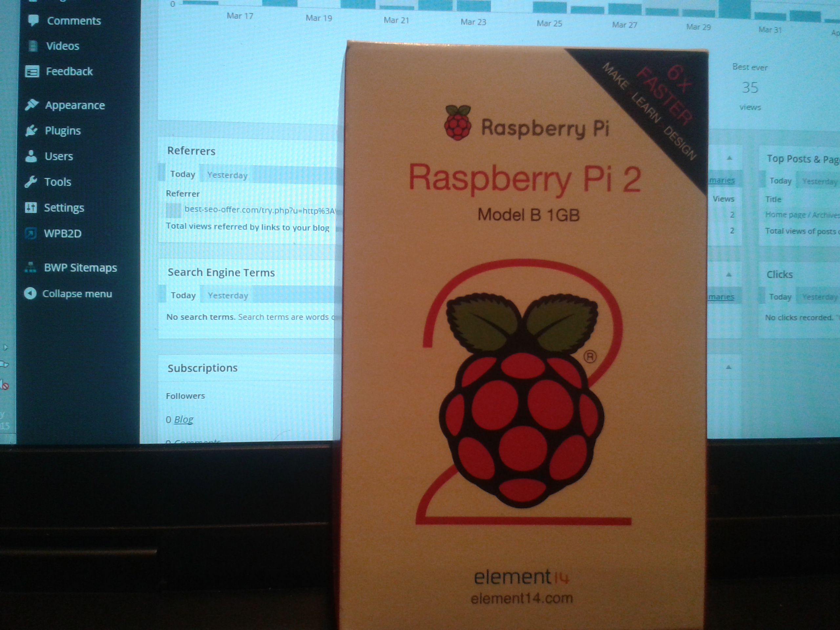Click the Tools wrench icon
Screen dimensions: 840x630
pyautogui.click(x=31, y=181)
